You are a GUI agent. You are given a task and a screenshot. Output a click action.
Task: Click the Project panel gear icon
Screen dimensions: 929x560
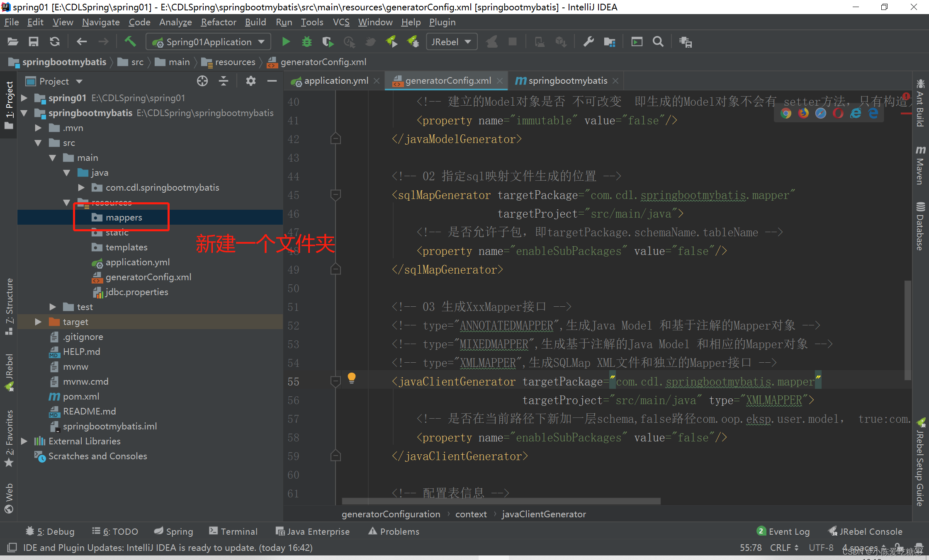tap(250, 81)
